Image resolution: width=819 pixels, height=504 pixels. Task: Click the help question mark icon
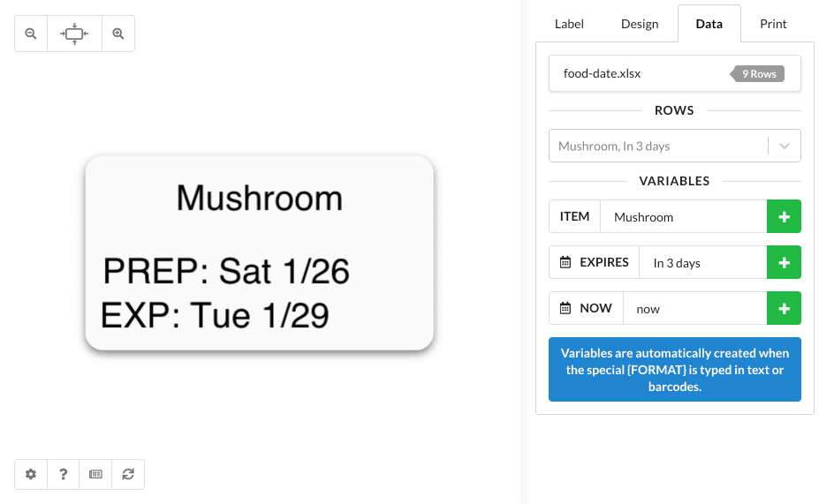tap(64, 474)
